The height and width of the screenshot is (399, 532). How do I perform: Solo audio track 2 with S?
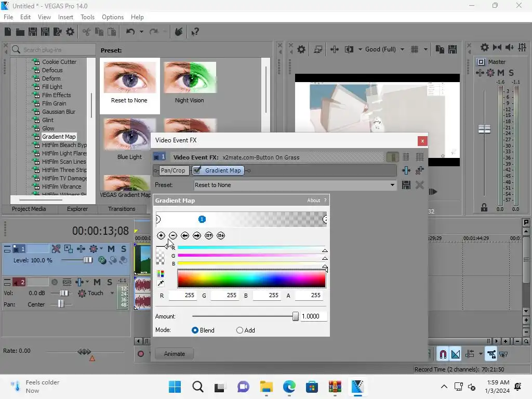(110, 282)
